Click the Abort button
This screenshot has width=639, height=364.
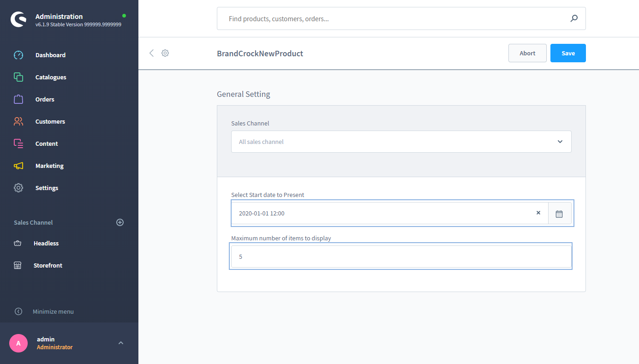527,53
